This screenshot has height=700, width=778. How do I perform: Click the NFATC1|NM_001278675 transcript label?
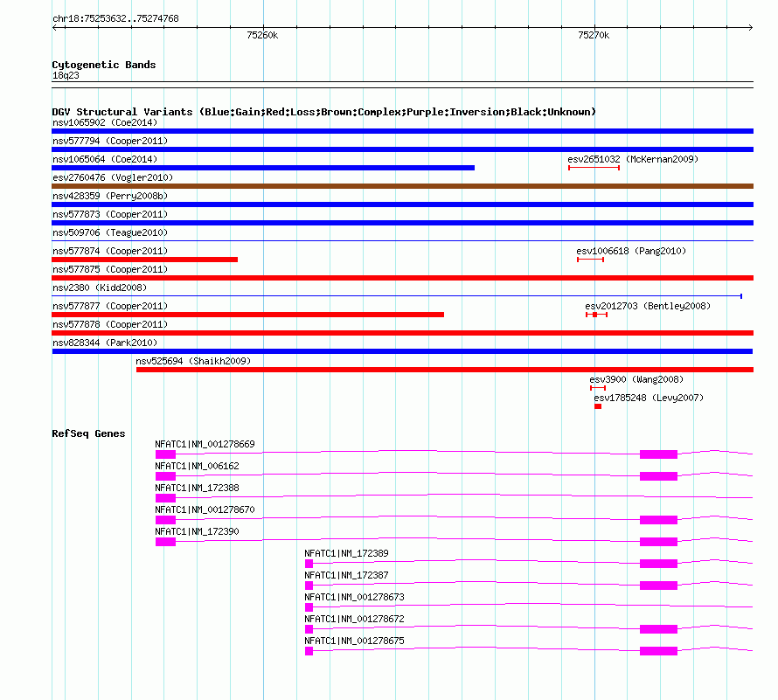pos(354,641)
